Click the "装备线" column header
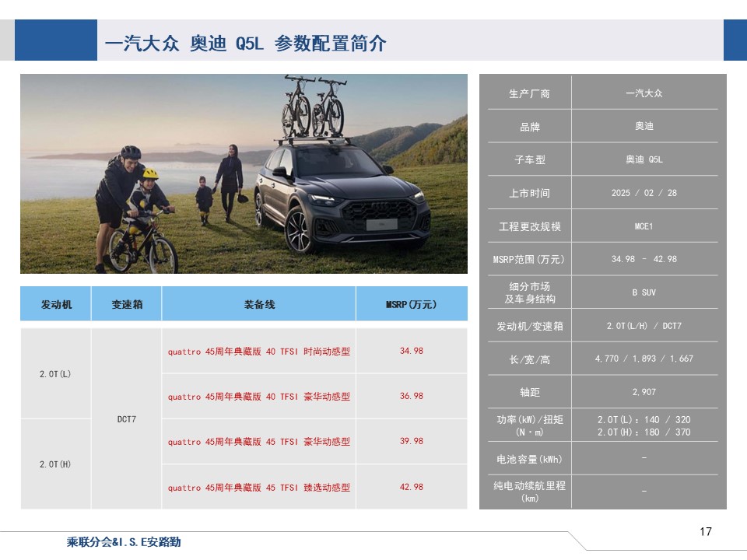The height and width of the screenshot is (560, 747). [x=259, y=304]
